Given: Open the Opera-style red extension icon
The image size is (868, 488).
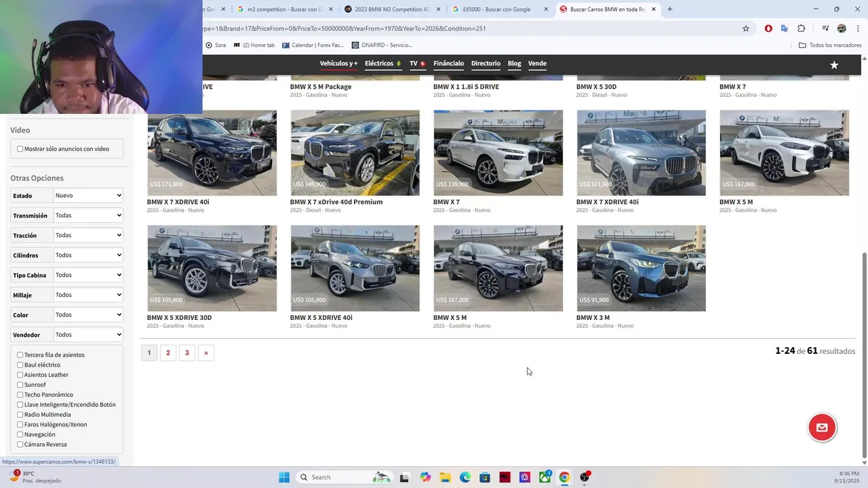Looking at the screenshot, I should point(768,28).
